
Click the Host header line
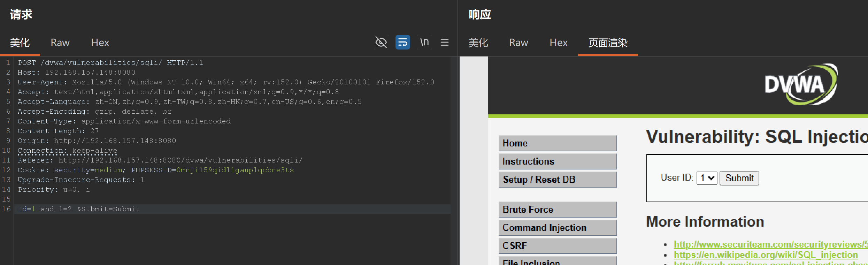76,73
